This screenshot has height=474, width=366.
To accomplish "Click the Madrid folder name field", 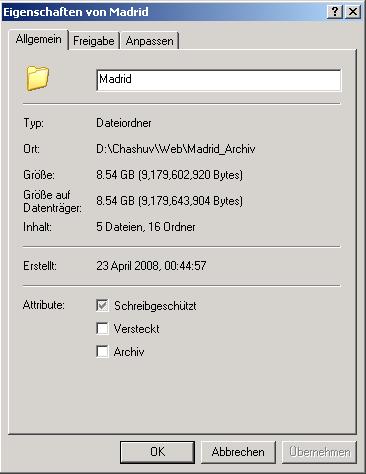I will [x=219, y=80].
